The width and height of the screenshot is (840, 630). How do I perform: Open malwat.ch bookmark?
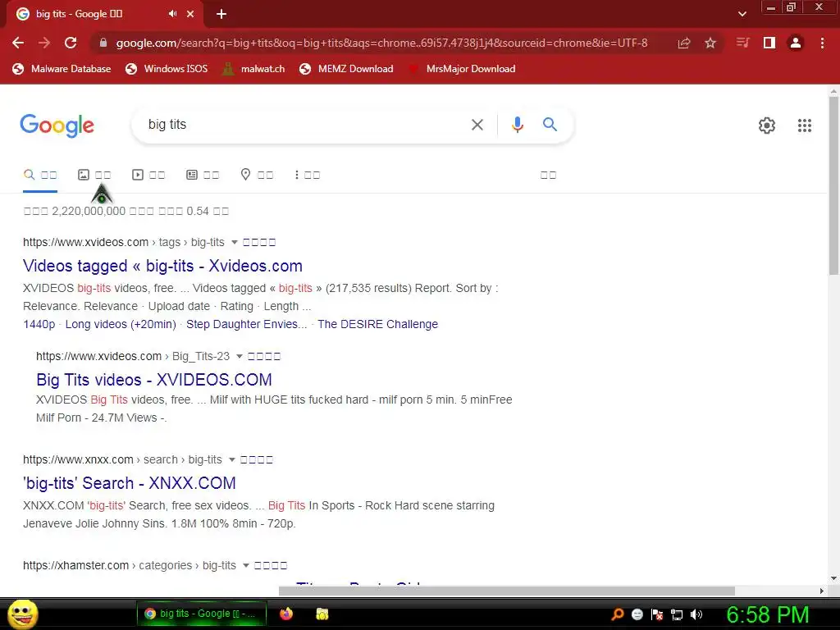253,69
